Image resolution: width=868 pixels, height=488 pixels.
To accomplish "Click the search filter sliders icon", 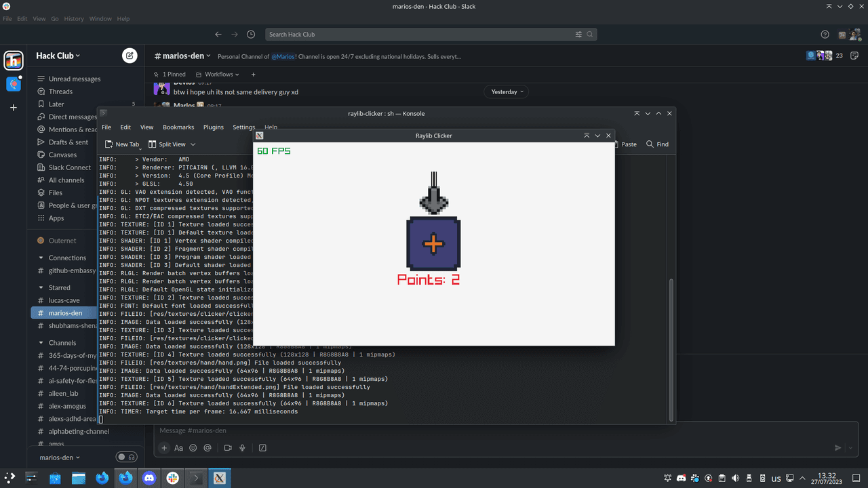I will 578,35.
